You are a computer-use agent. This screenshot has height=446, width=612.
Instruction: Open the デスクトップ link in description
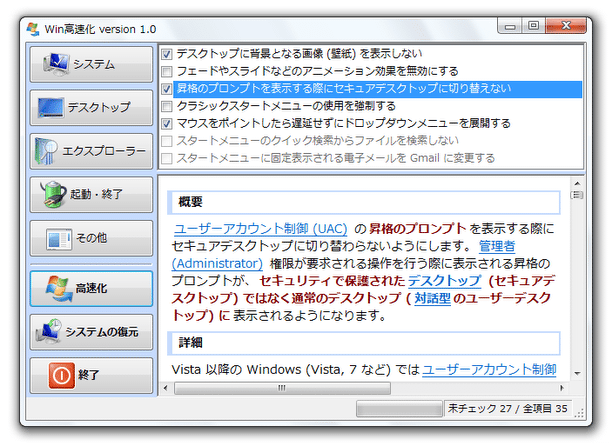click(x=444, y=281)
